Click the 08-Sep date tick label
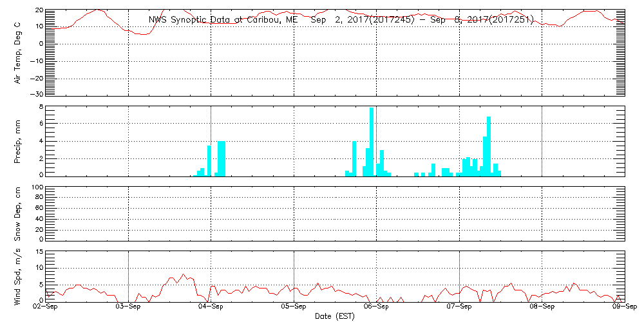Image resolution: width=644 pixels, height=322 pixels. click(542, 308)
